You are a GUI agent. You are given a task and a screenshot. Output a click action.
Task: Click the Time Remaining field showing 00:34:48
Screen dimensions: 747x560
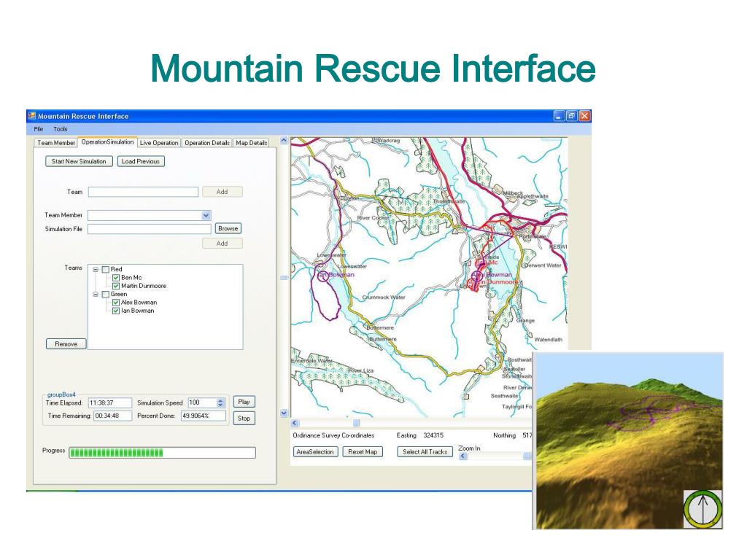112,416
